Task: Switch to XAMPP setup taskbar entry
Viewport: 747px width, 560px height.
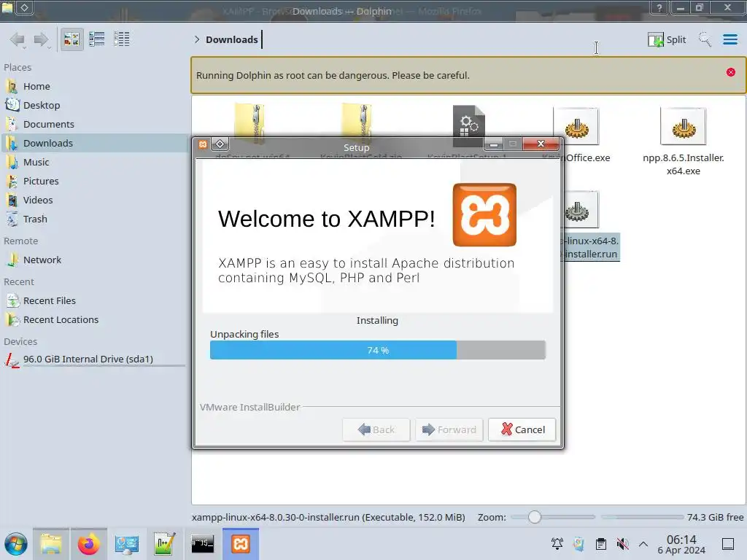Action: [241, 544]
